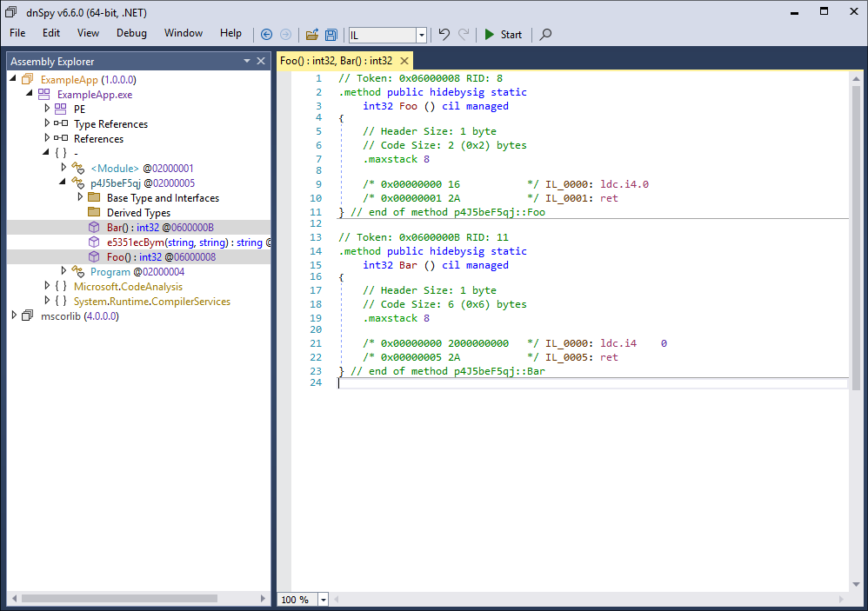Navigate forward with the greyed forward arrow

point(285,34)
